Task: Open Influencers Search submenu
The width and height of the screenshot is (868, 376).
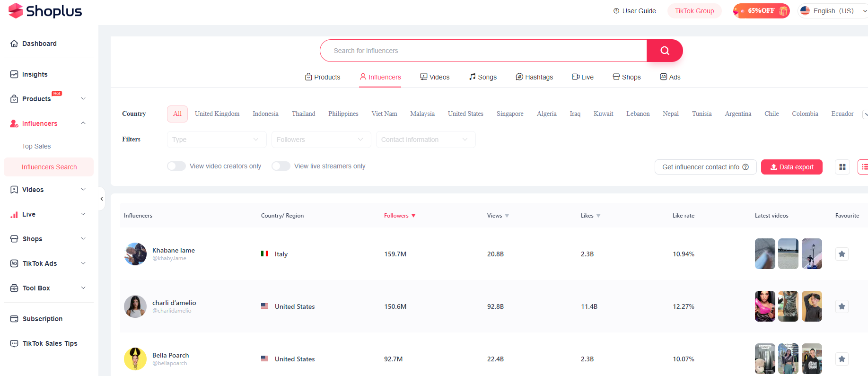Action: (49, 167)
